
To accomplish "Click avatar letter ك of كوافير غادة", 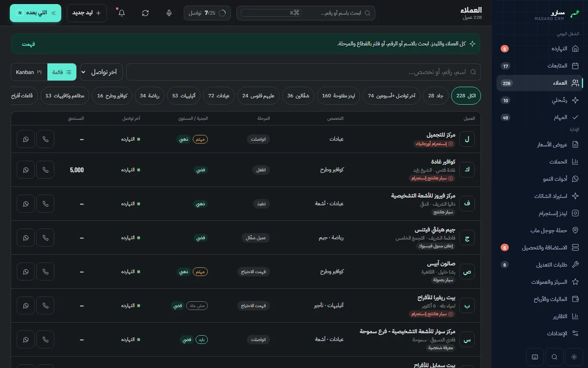I will 467,169.
